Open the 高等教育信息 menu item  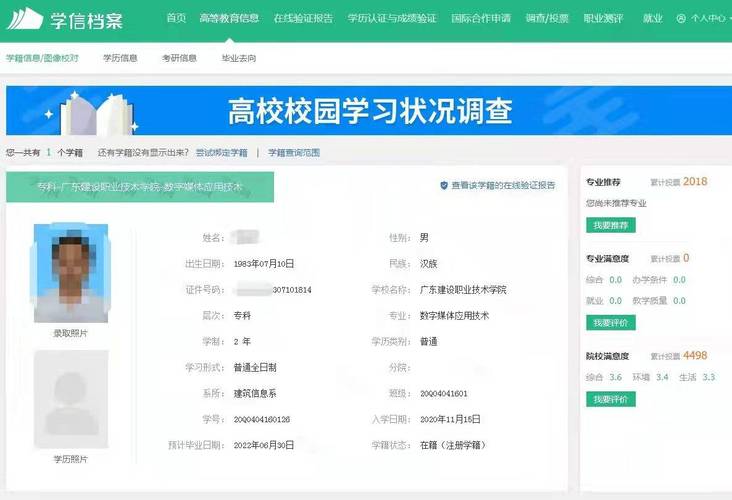pyautogui.click(x=229, y=18)
